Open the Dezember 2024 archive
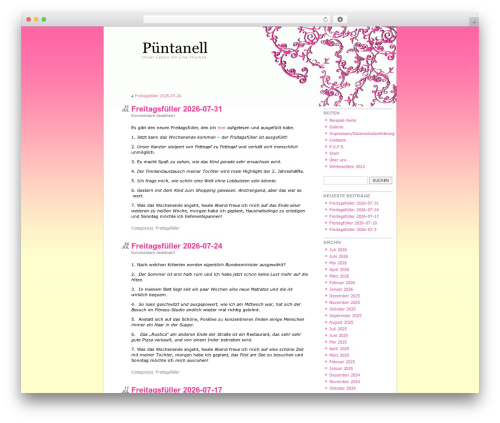The image size is (500, 423). pyautogui.click(x=344, y=375)
